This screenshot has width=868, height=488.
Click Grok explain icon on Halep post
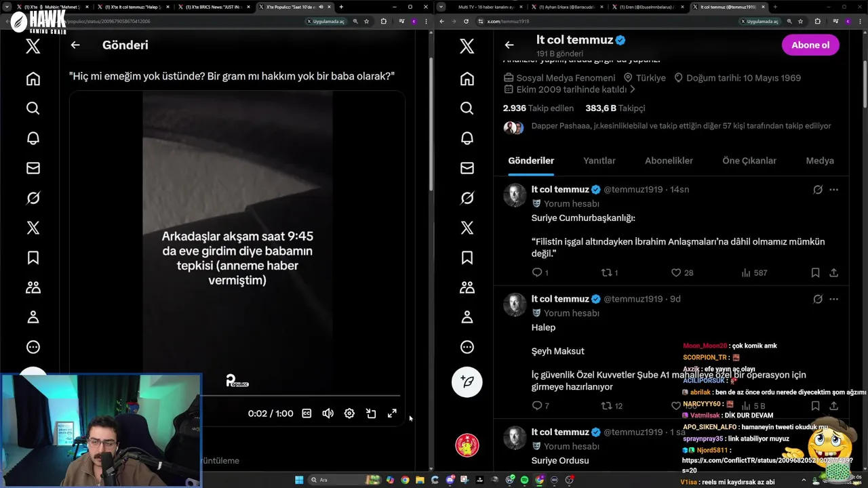pyautogui.click(x=818, y=299)
